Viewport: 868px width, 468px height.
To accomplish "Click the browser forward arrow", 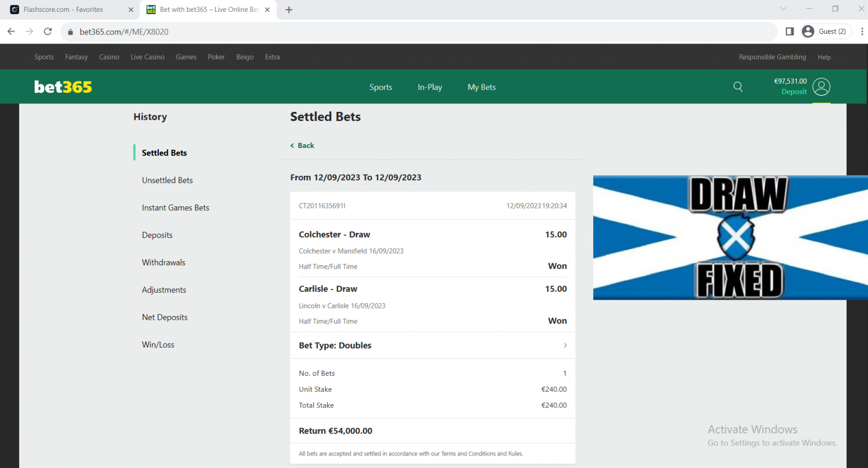I will [x=29, y=32].
